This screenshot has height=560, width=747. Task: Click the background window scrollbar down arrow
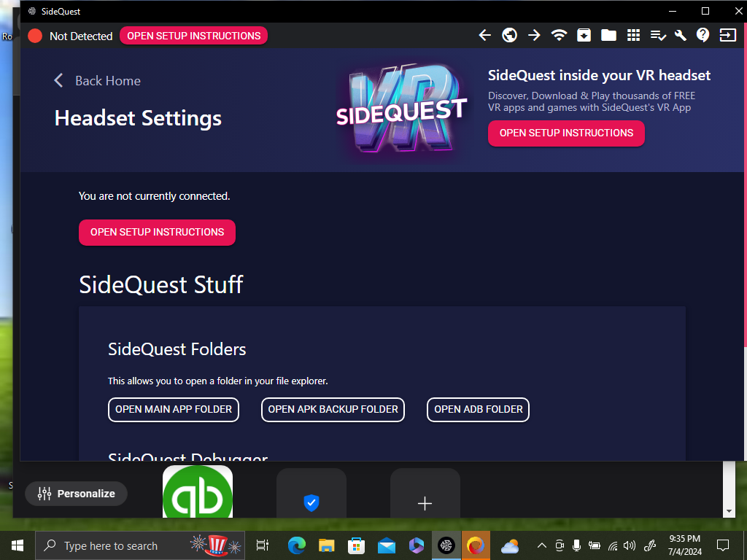point(729,511)
